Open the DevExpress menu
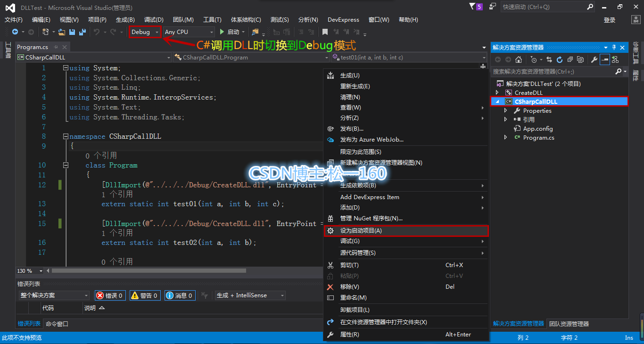 point(343,19)
